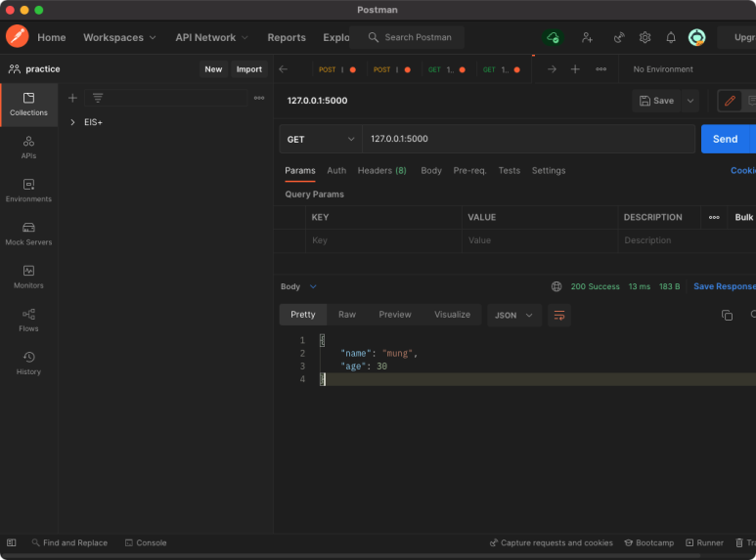Click the Send button
This screenshot has height=560, width=756.
[x=725, y=139]
